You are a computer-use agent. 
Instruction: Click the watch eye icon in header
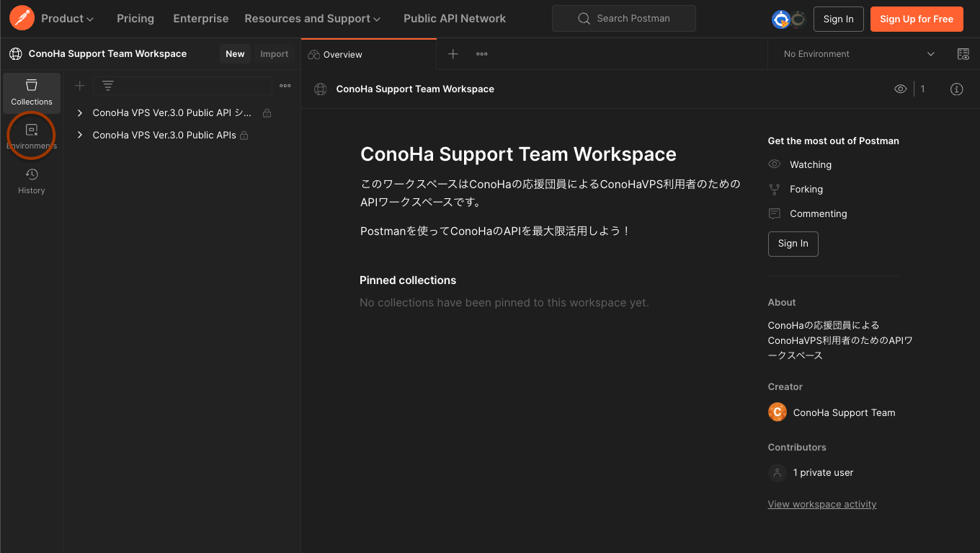900,89
